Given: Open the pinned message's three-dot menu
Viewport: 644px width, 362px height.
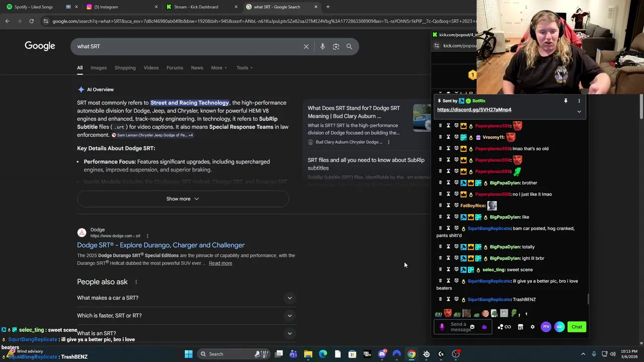Looking at the screenshot, I should click(x=579, y=101).
